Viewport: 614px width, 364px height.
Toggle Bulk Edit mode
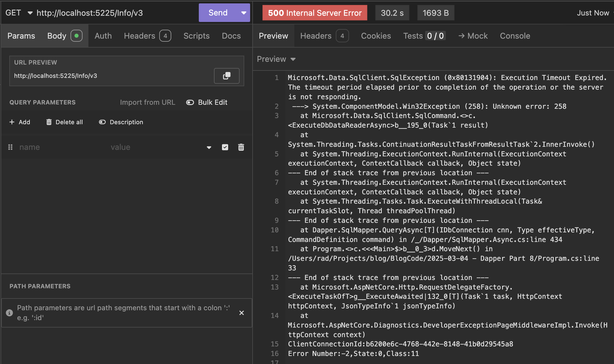190,102
